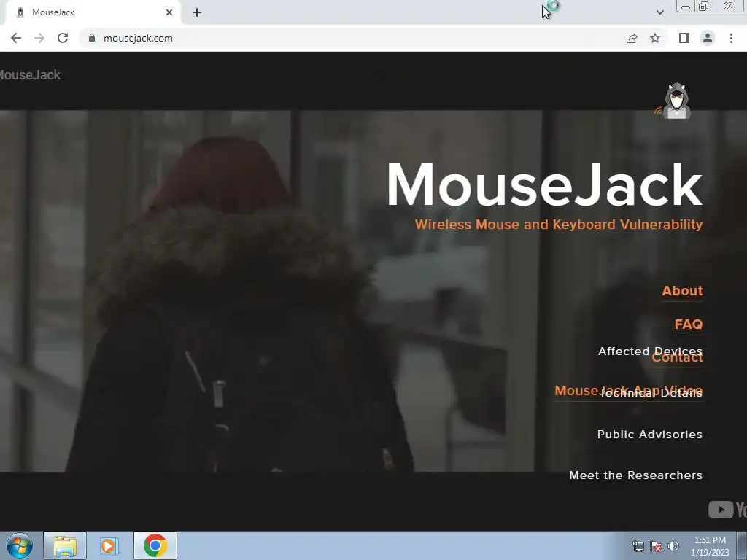Open Action Center flag icon

[656, 546]
